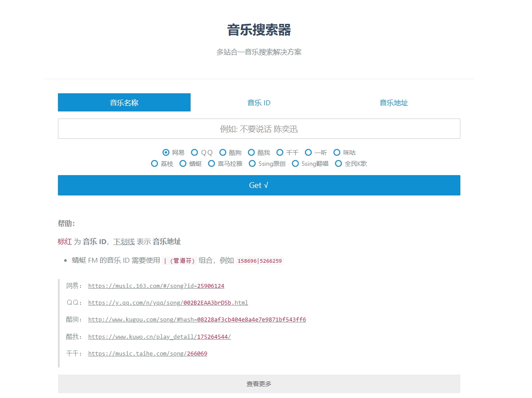
Task: Select the 5sing翻唱 option
Action: coord(295,163)
